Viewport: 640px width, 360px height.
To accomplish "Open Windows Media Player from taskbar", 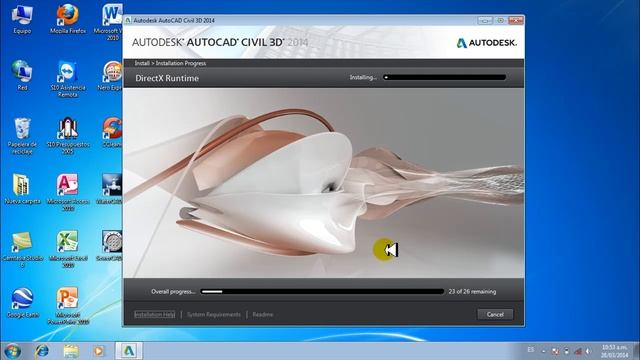I will [98, 351].
